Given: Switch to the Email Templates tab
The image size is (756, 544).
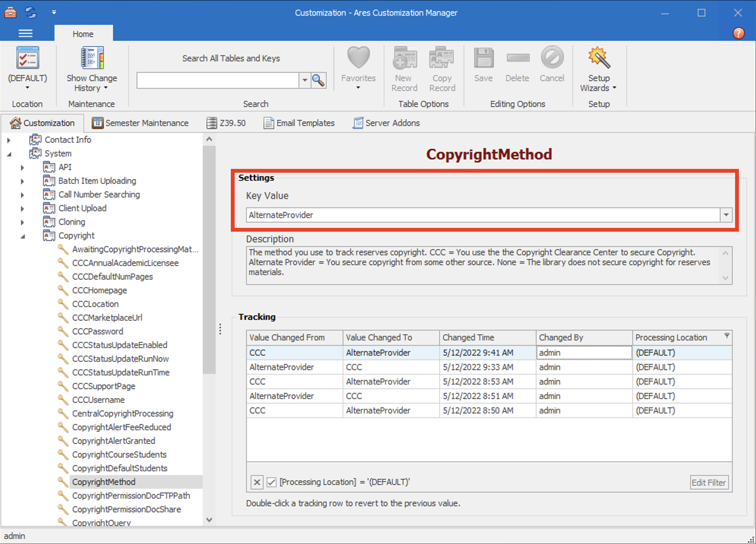Looking at the screenshot, I should (x=305, y=122).
